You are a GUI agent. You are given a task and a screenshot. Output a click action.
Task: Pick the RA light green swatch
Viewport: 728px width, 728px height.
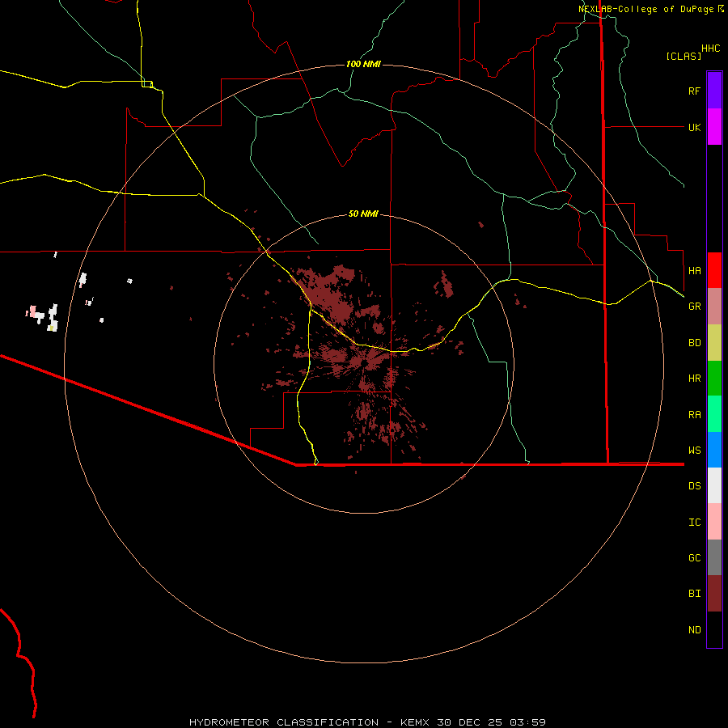pos(714,414)
